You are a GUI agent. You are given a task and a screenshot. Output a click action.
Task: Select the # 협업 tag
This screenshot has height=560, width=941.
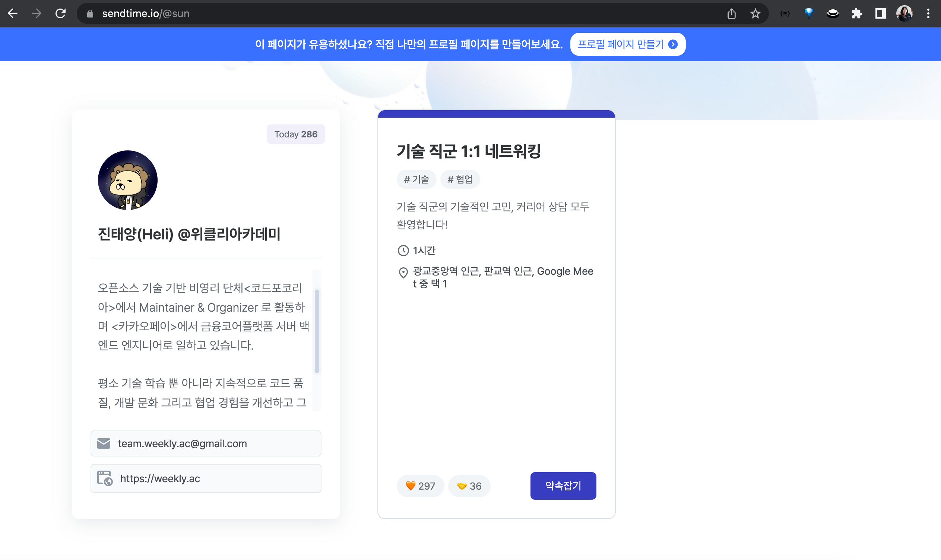(x=460, y=179)
